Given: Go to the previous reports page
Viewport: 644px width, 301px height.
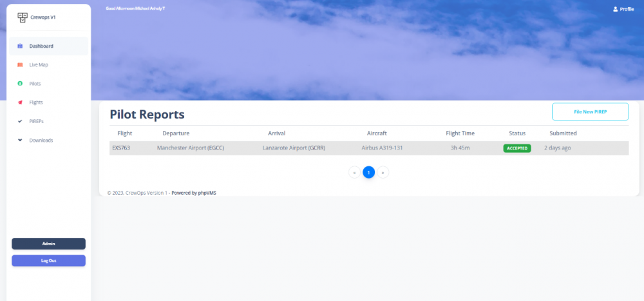Looking at the screenshot, I should [x=354, y=172].
